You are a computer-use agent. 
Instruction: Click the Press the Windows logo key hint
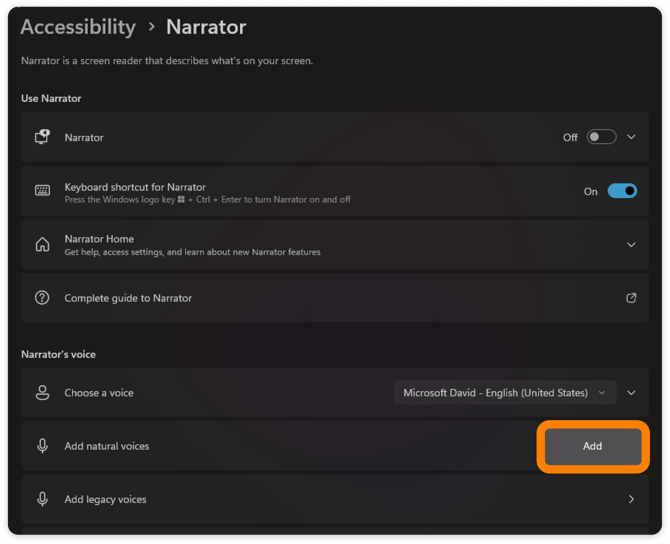tap(207, 200)
